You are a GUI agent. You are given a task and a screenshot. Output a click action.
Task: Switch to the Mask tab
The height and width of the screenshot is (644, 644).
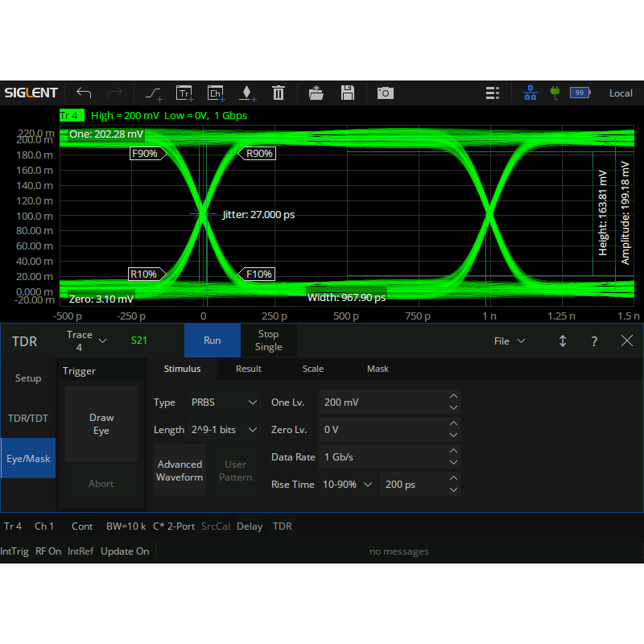(x=378, y=369)
